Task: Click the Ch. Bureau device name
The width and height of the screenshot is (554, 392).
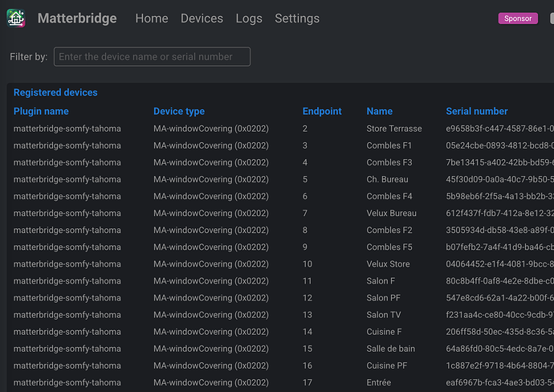Action: point(388,179)
